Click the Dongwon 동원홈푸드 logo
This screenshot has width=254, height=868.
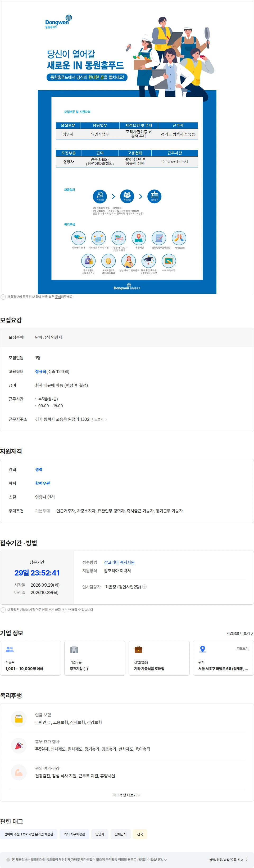58,22
